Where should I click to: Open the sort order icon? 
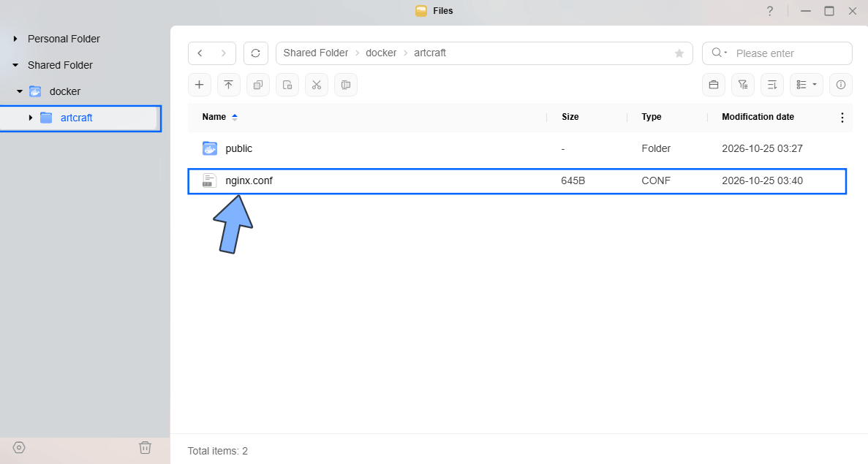pos(772,85)
